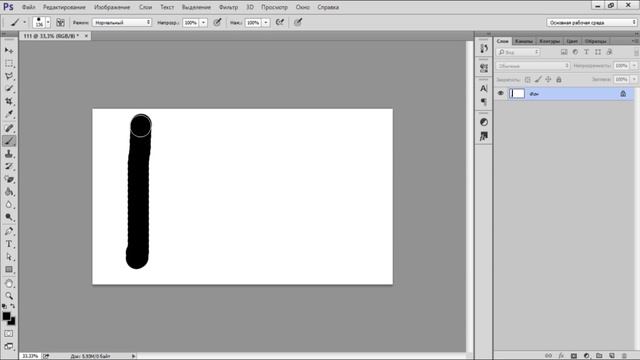Toggle adjustment layer filter
This screenshot has width=640, height=360.
[575, 52]
